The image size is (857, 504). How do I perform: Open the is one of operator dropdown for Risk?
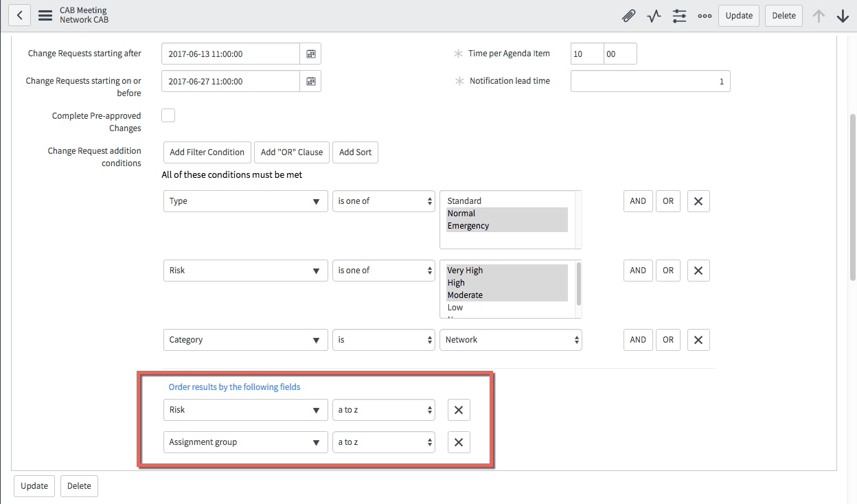coord(383,270)
